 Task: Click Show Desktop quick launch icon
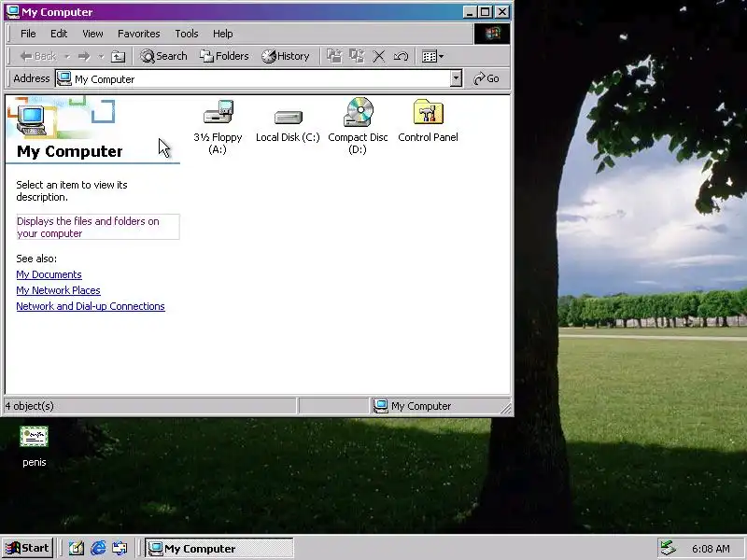click(77, 549)
